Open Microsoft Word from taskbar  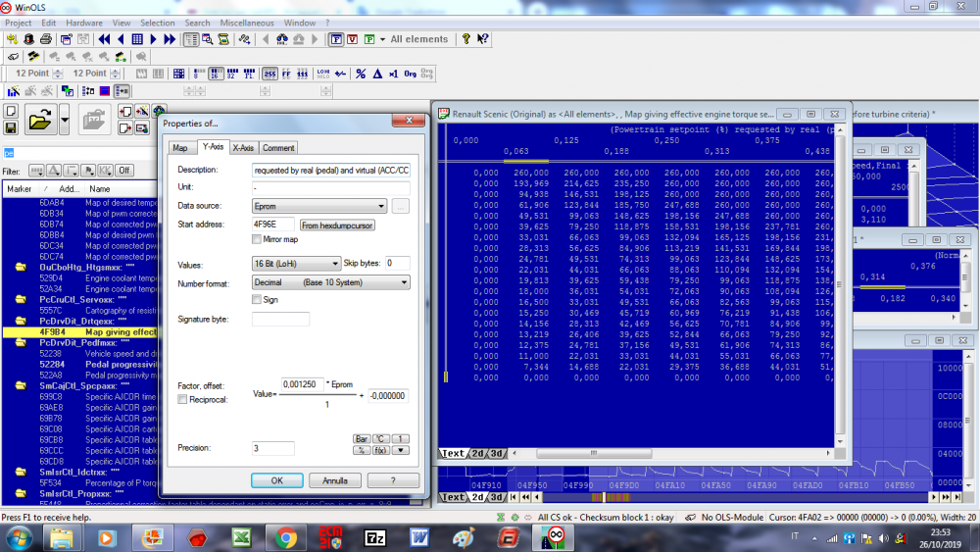(419, 537)
